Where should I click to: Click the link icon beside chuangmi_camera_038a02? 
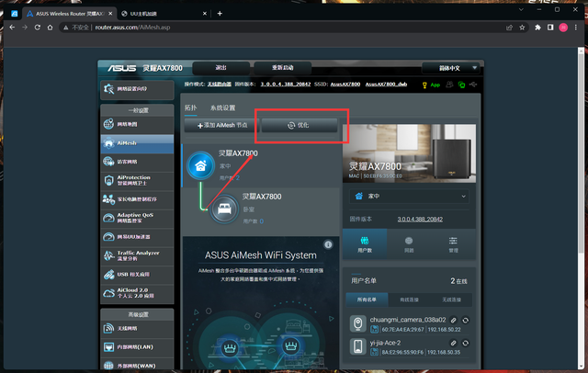pos(455,320)
